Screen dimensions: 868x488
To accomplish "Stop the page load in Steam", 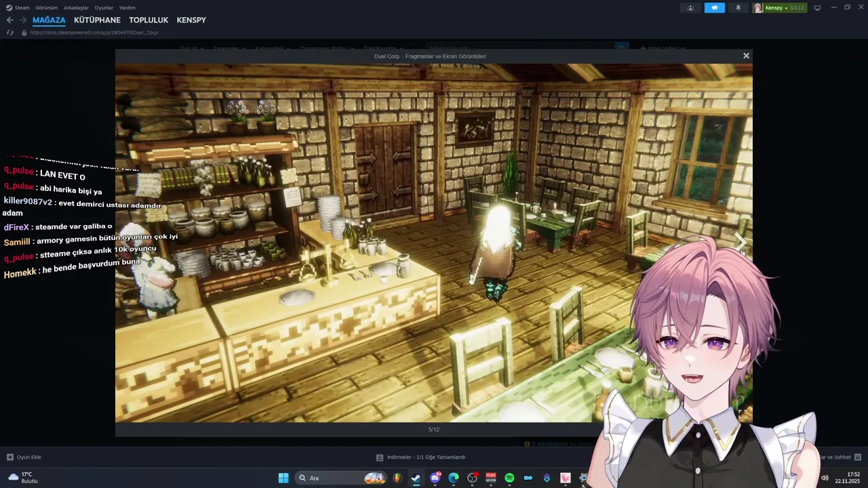I will pos(9,32).
